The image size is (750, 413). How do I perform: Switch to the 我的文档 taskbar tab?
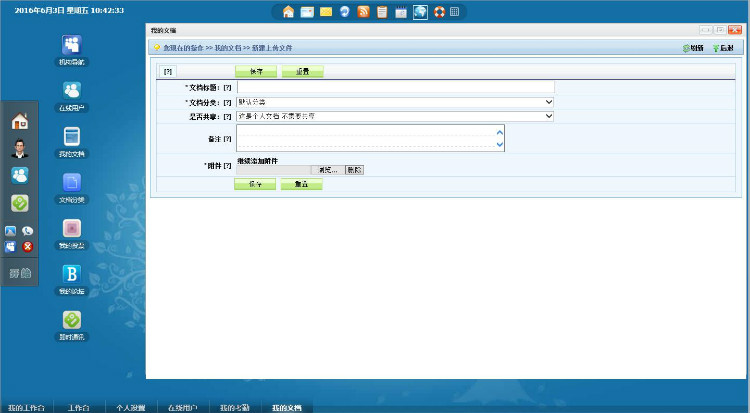coord(287,407)
